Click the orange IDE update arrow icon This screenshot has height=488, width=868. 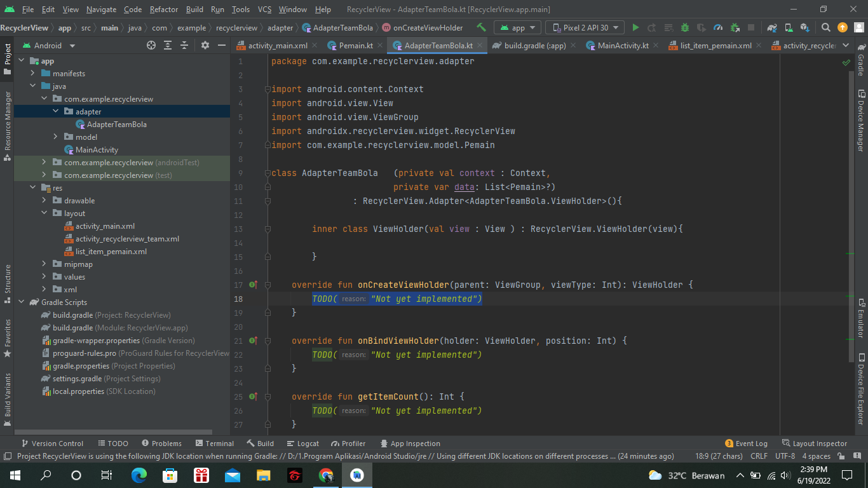pyautogui.click(x=843, y=28)
